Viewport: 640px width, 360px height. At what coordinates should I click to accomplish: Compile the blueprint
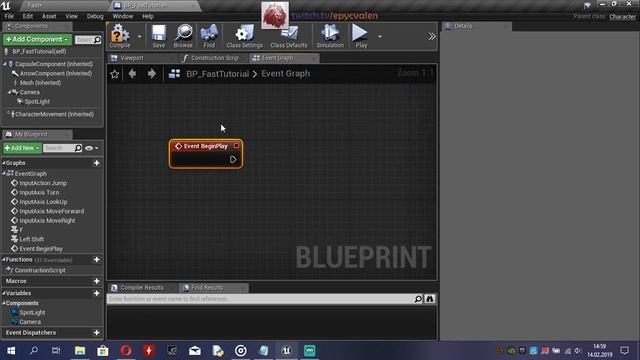tap(120, 36)
